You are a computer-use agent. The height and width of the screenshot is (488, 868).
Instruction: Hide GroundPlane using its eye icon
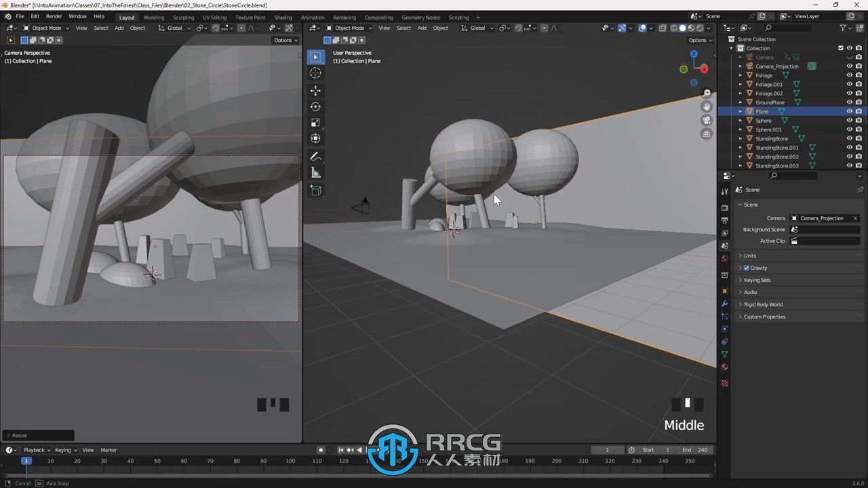[849, 102]
